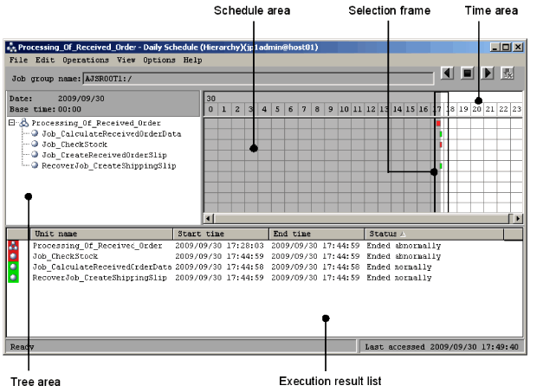Image resolution: width=556 pixels, height=392 pixels.
Task: Open the Operations menu
Action: coord(86,60)
